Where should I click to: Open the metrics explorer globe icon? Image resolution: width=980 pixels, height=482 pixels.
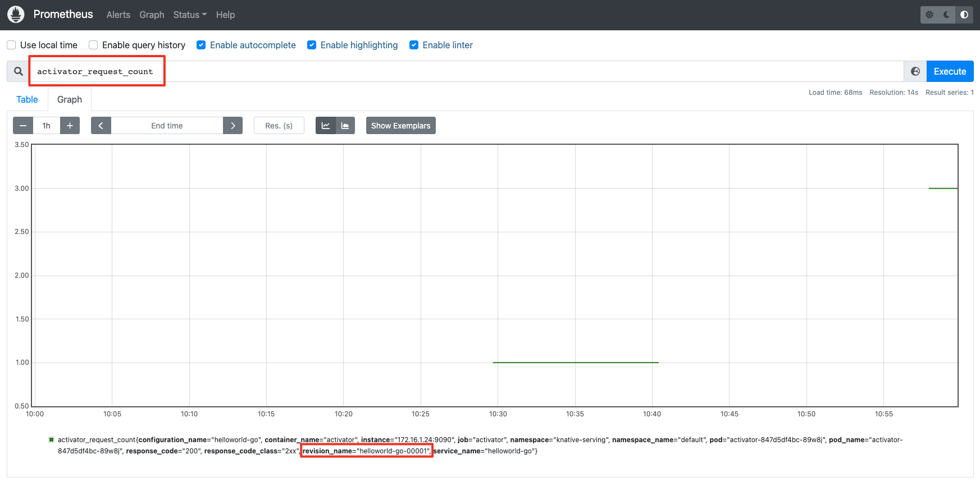coord(915,71)
